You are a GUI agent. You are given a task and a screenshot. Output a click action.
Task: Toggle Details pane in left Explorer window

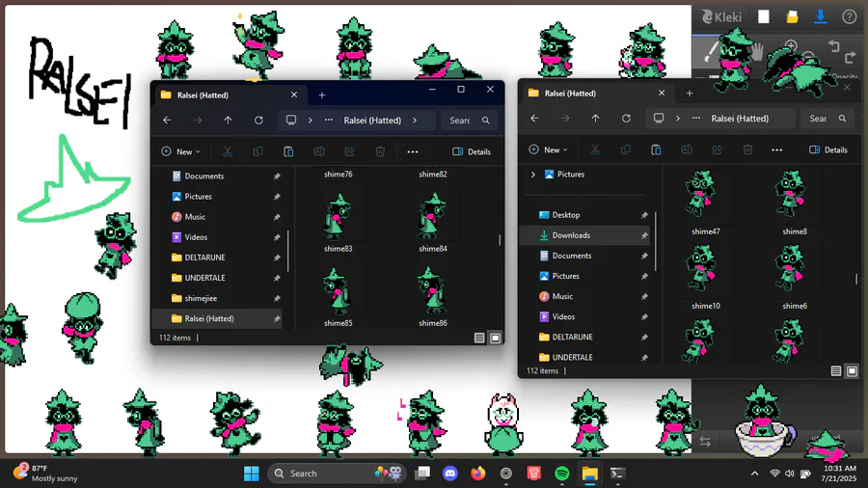coord(472,151)
